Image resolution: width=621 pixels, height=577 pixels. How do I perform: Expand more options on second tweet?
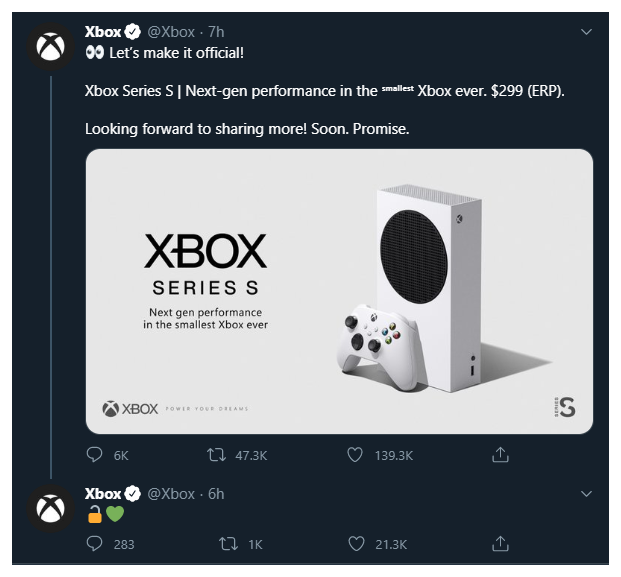[x=587, y=493]
